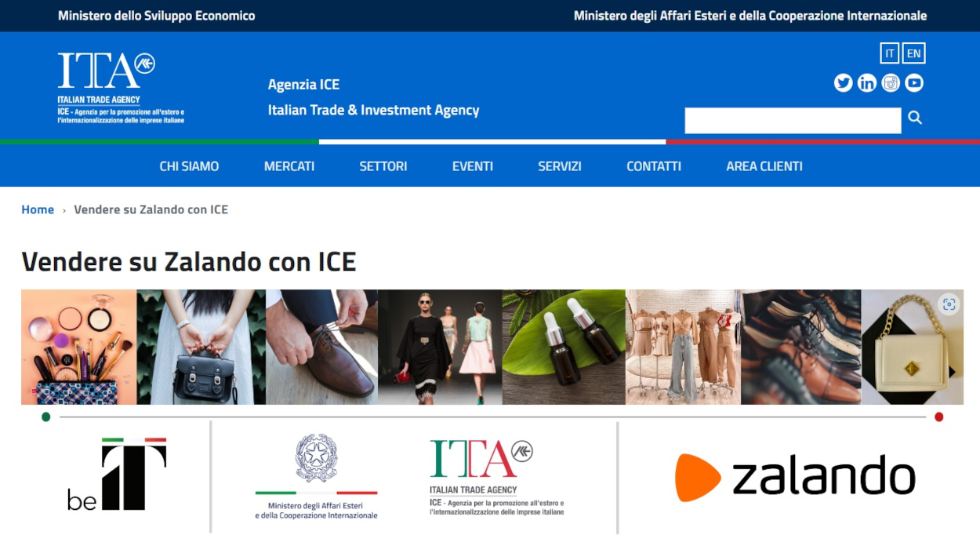Click the image lens icon on banner

click(949, 305)
